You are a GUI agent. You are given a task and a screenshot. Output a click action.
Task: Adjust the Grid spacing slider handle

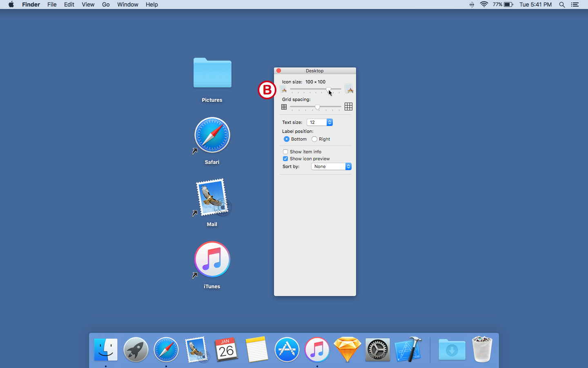[x=318, y=107]
